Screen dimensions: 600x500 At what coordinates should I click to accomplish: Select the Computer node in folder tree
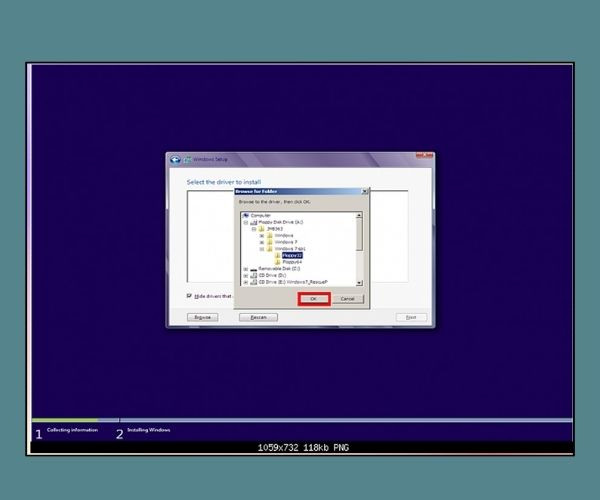coord(261,215)
